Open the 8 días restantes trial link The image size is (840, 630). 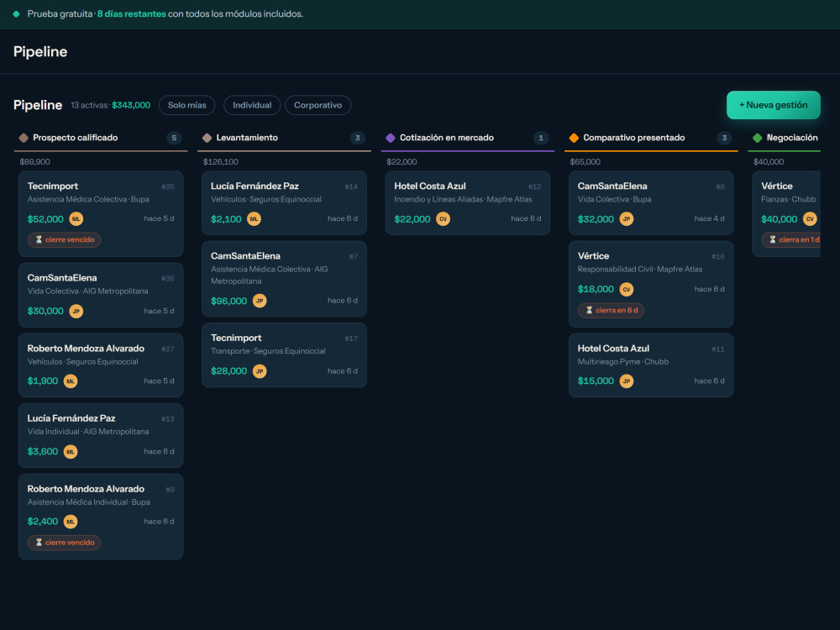tap(132, 14)
